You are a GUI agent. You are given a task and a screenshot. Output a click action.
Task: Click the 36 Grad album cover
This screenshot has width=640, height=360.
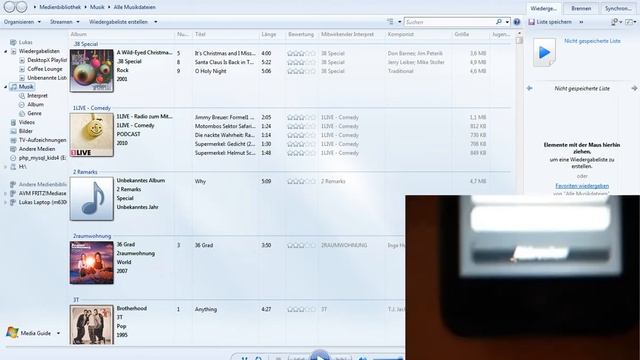[x=91, y=262]
